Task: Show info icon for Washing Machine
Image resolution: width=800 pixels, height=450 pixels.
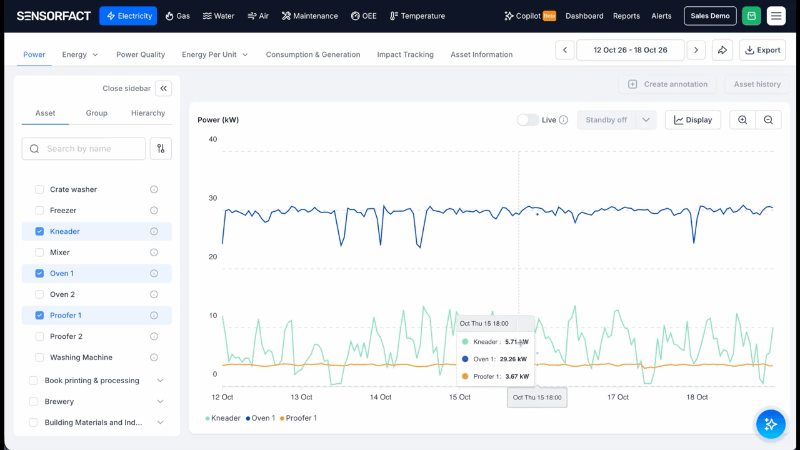Action: click(x=154, y=357)
